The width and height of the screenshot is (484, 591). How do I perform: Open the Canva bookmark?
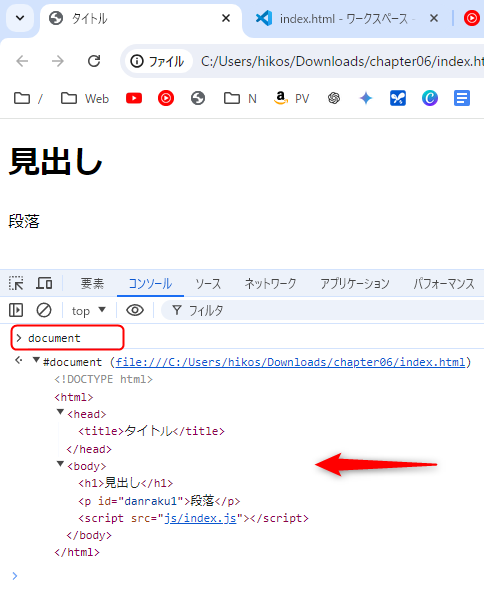(x=430, y=98)
